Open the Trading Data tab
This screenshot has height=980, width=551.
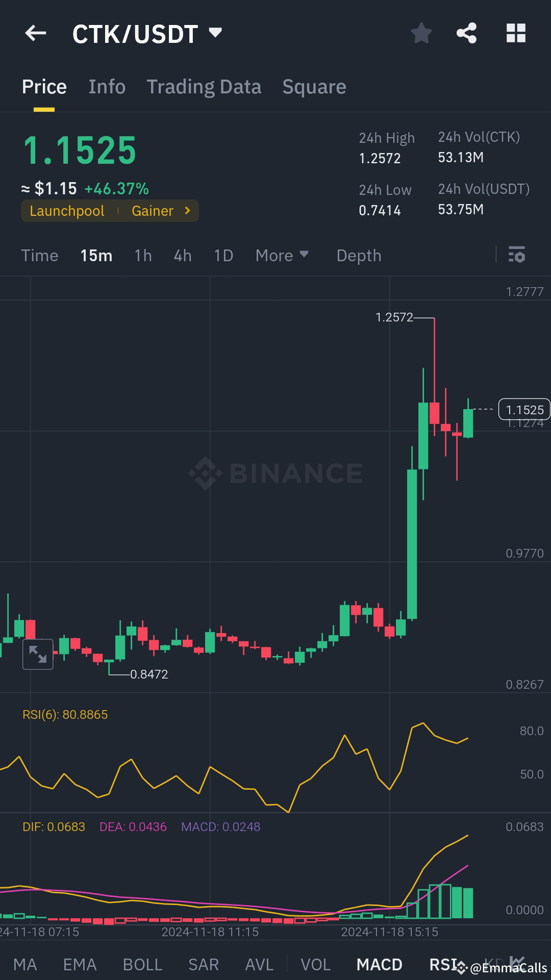pyautogui.click(x=204, y=86)
